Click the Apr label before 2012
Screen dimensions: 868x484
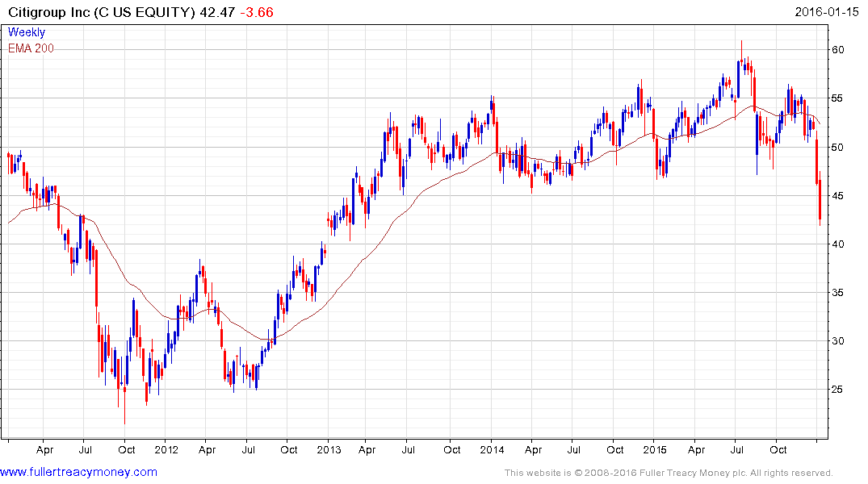(x=45, y=450)
